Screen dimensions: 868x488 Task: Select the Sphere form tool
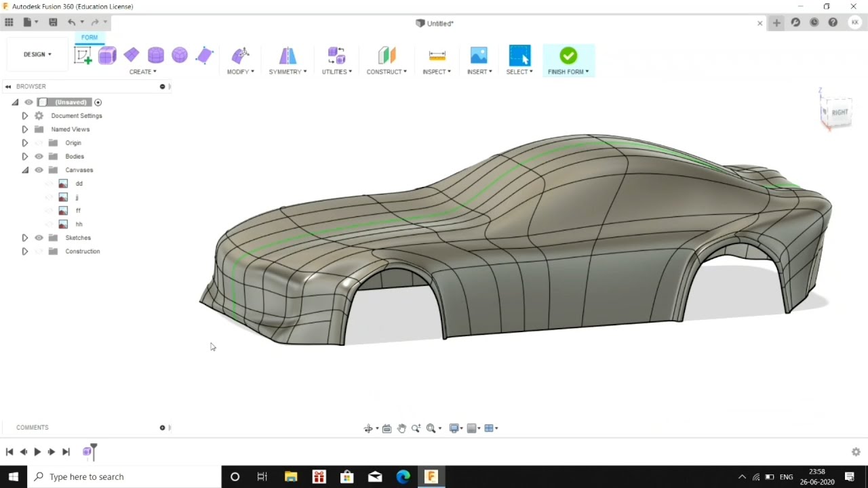point(180,56)
